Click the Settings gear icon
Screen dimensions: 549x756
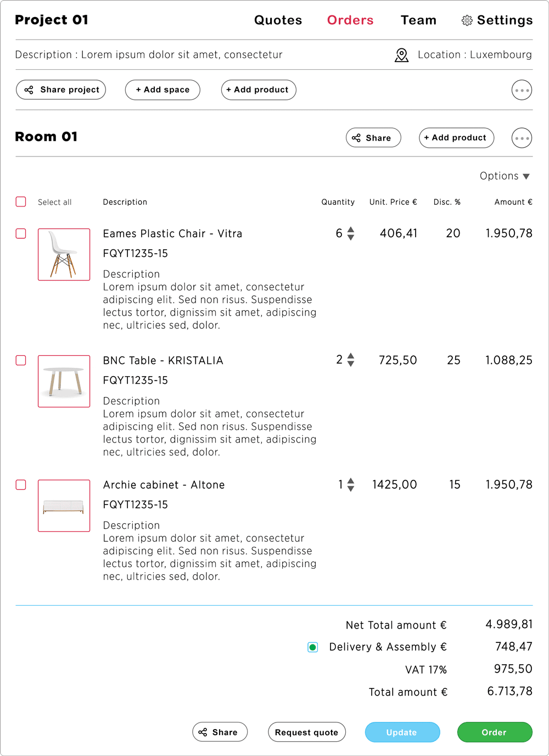pyautogui.click(x=467, y=20)
